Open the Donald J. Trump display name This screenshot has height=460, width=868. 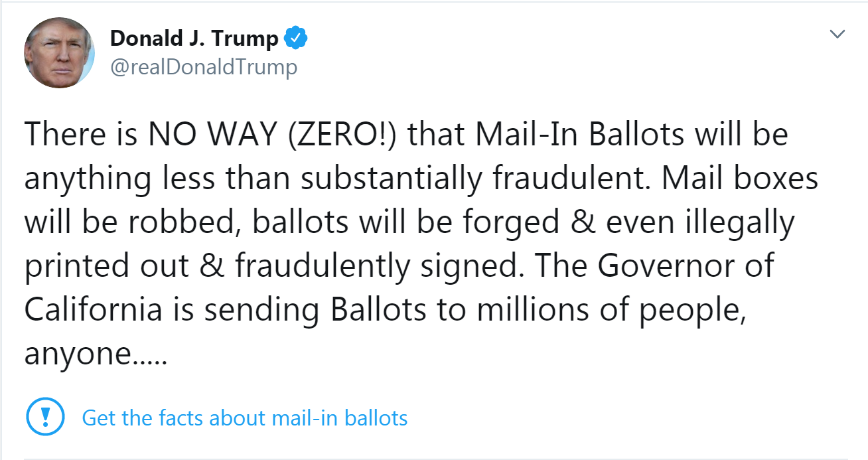(194, 39)
